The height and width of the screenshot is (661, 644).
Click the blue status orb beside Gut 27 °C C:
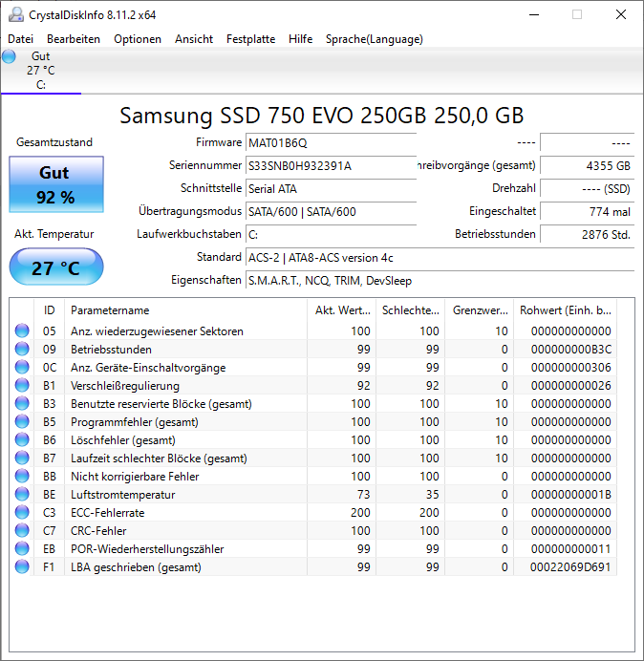(x=9, y=56)
